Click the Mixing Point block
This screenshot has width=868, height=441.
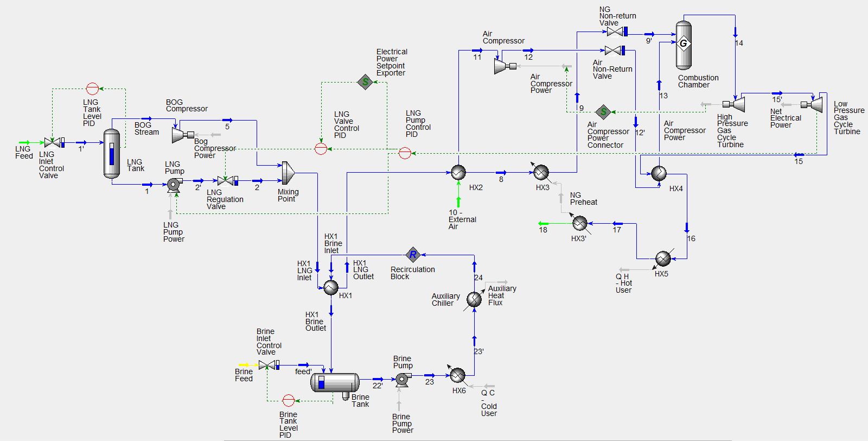(288, 173)
